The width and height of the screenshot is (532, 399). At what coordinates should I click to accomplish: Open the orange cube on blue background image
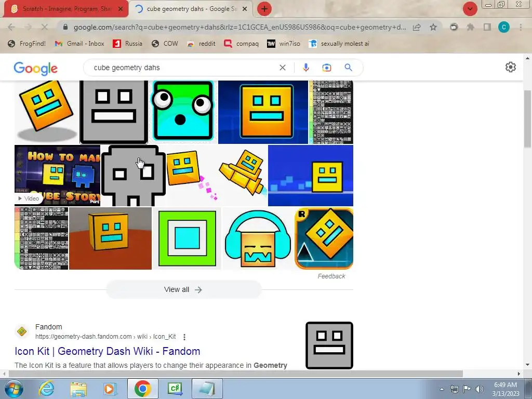[x=263, y=112]
